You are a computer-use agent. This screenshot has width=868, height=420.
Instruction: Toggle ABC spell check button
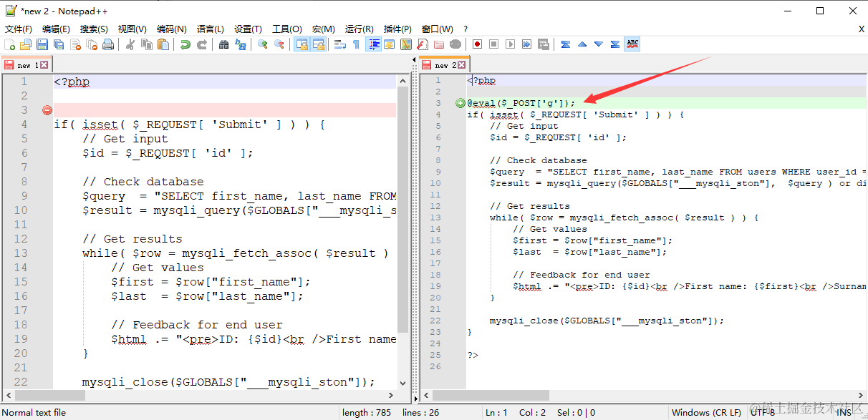pos(632,44)
